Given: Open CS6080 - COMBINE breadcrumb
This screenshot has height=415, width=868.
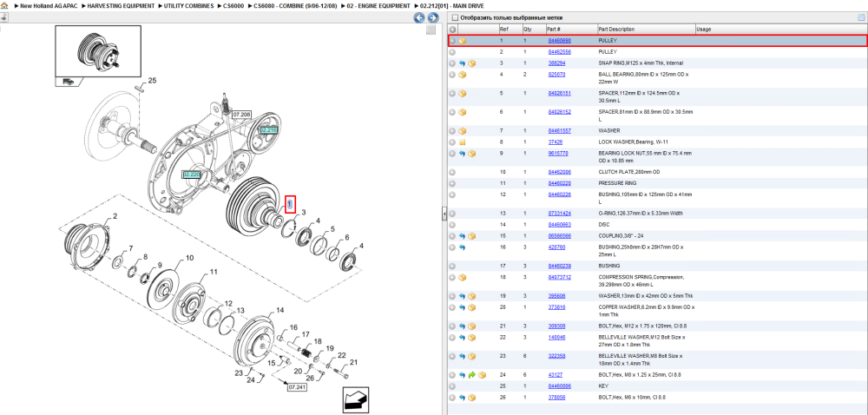Looking at the screenshot, I should pos(295,5).
